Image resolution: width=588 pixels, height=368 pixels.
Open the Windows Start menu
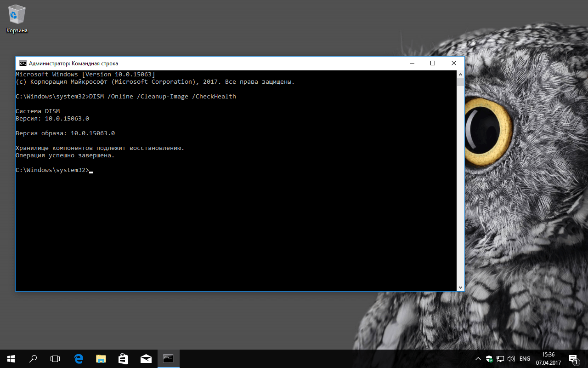pyautogui.click(x=11, y=358)
